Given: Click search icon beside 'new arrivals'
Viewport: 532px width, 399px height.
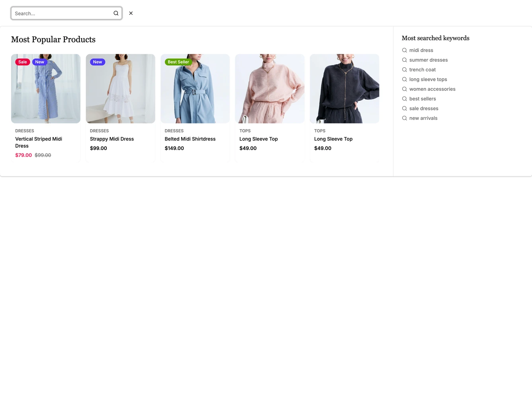Looking at the screenshot, I should 405,118.
